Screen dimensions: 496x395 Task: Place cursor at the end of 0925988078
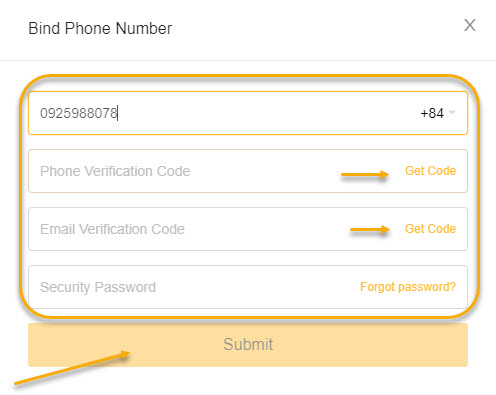coord(118,113)
